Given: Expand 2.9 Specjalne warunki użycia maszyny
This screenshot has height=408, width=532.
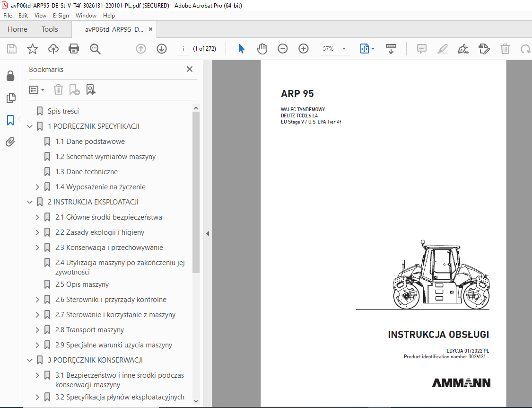Looking at the screenshot, I should [37, 345].
